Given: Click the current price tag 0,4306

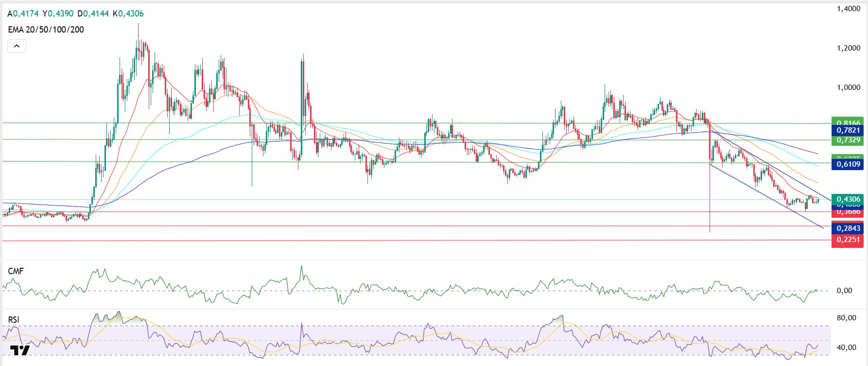Looking at the screenshot, I should (x=848, y=199).
